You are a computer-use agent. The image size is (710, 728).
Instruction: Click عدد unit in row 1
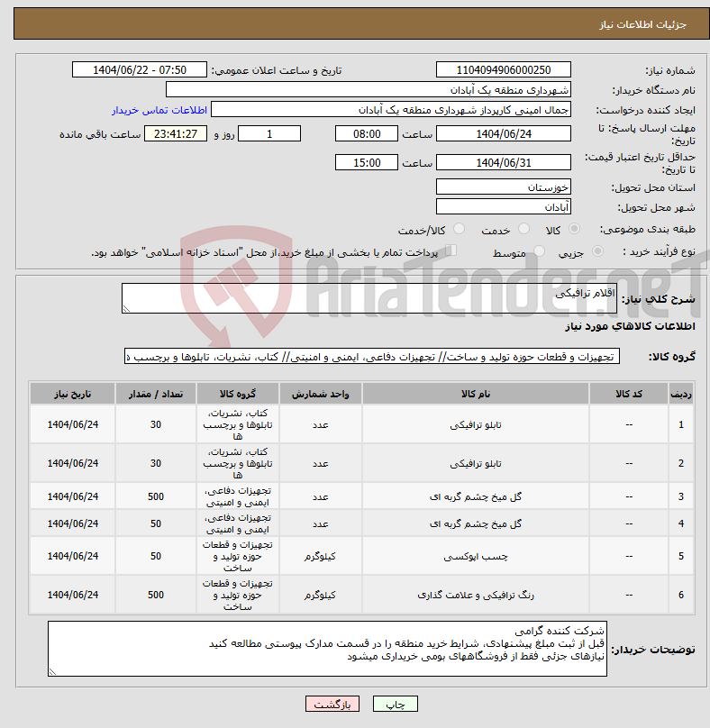coord(321,425)
